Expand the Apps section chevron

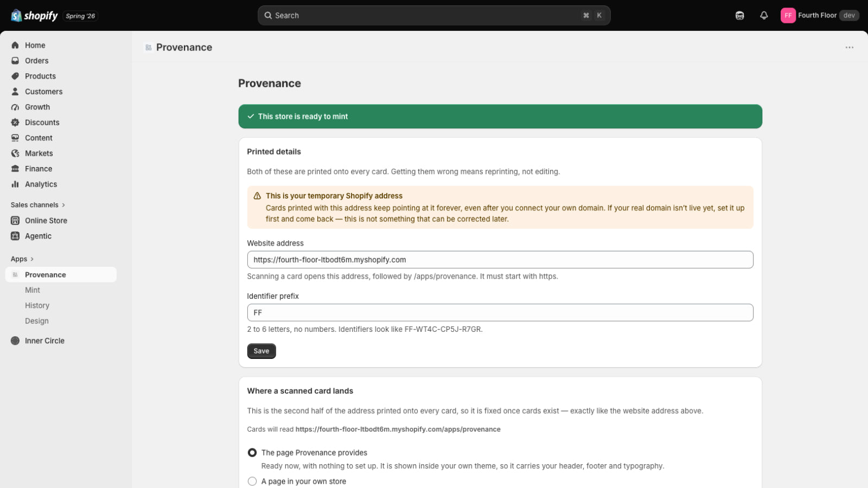click(x=32, y=259)
